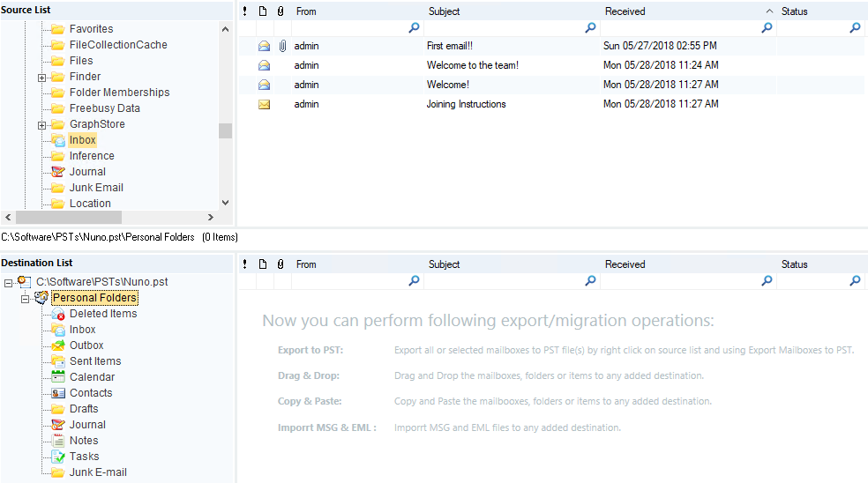
Task: Collapse the Nuno.pst root node
Action: coord(9,283)
